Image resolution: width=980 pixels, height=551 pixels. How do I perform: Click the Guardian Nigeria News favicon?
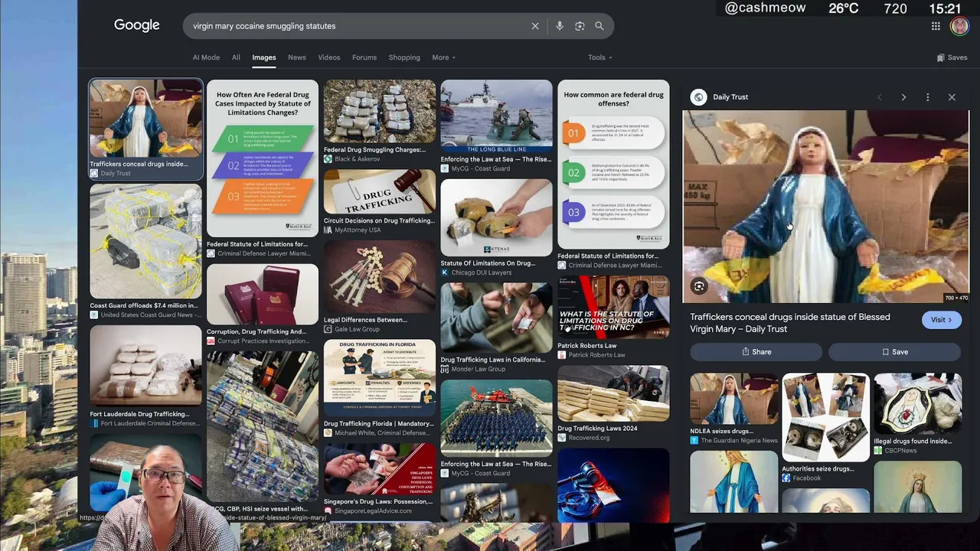[694, 440]
